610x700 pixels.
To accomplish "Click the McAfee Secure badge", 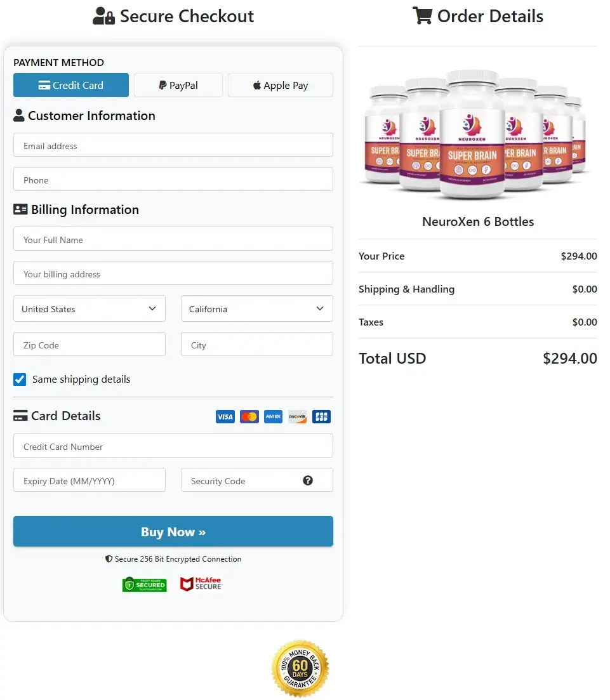I will 201,584.
